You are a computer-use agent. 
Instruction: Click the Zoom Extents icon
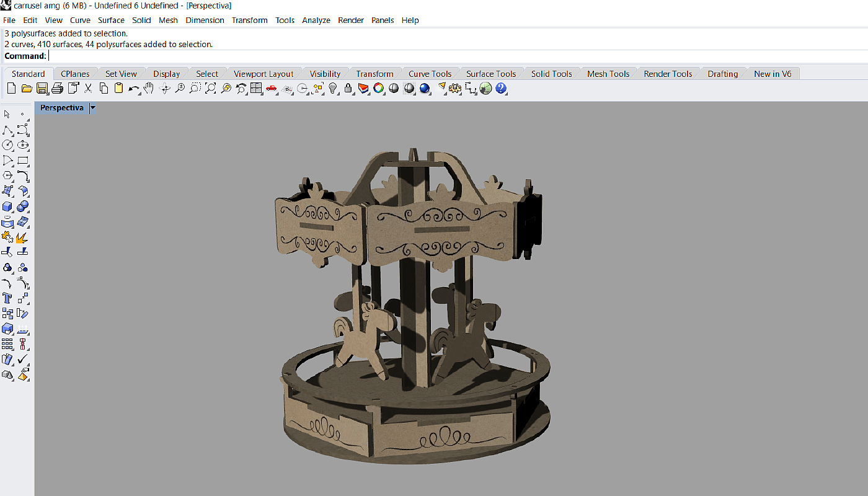[211, 89]
